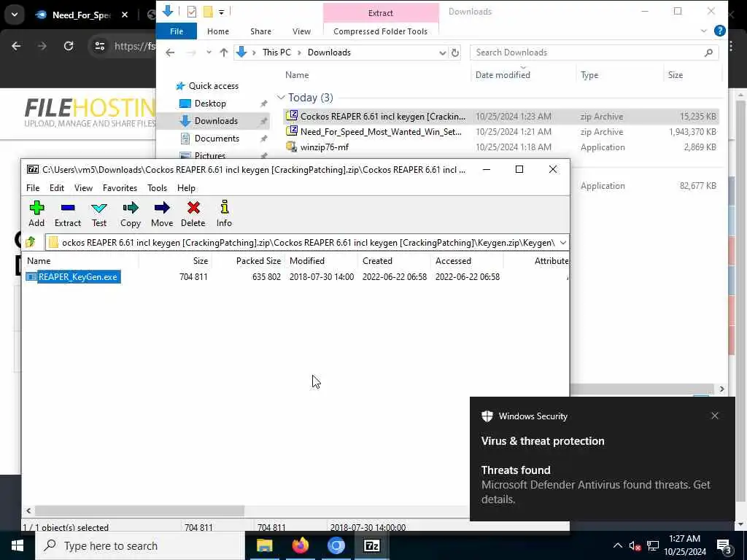Click the Add tool in 7-Zip toolbar
The height and width of the screenshot is (560, 747).
36,214
